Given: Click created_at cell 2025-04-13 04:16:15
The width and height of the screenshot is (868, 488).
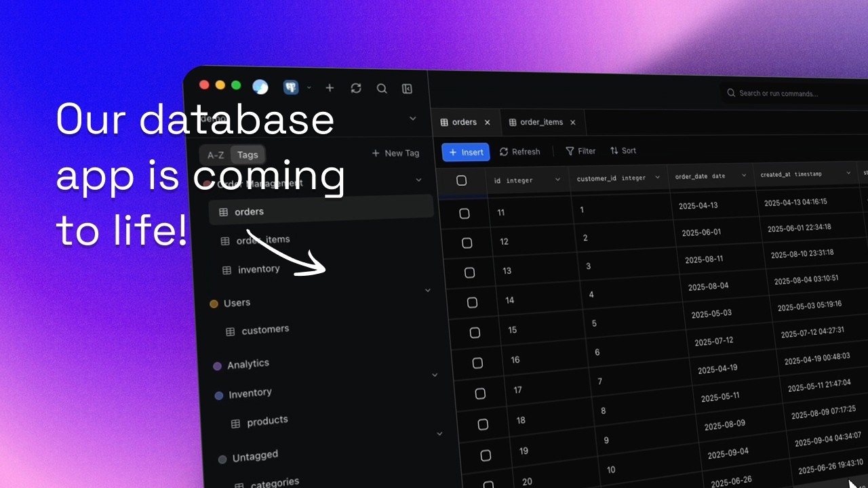Looking at the screenshot, I should pos(795,203).
